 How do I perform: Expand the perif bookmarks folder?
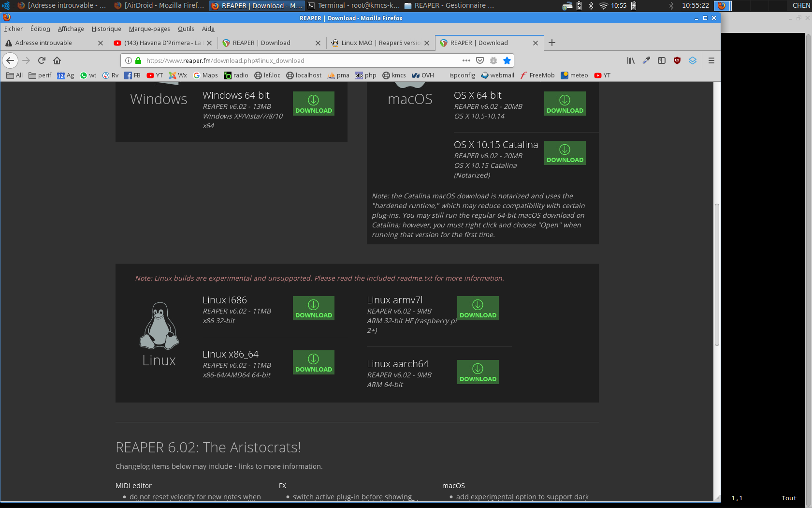point(40,75)
